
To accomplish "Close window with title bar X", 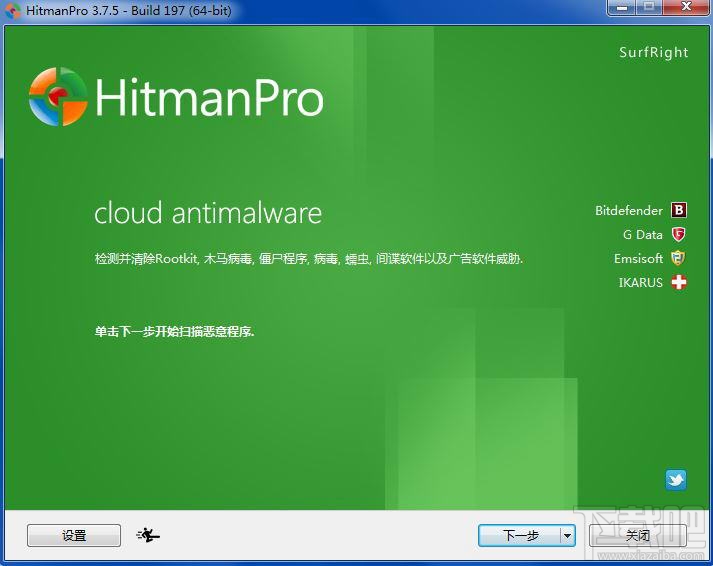I will 687,7.
